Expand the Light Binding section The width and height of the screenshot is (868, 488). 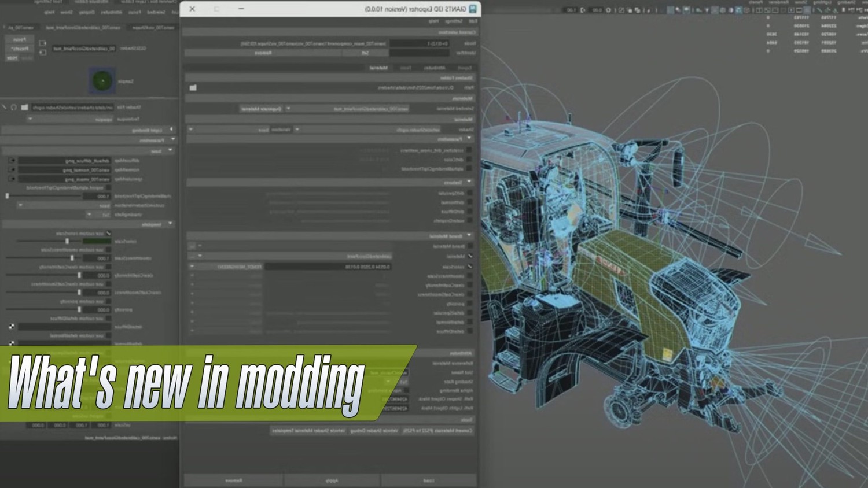(171, 130)
